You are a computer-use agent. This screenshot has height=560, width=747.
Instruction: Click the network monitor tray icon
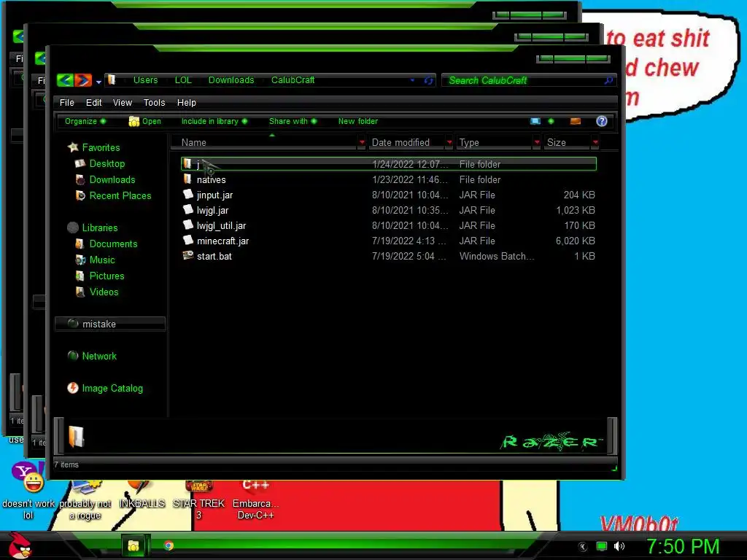(x=602, y=547)
